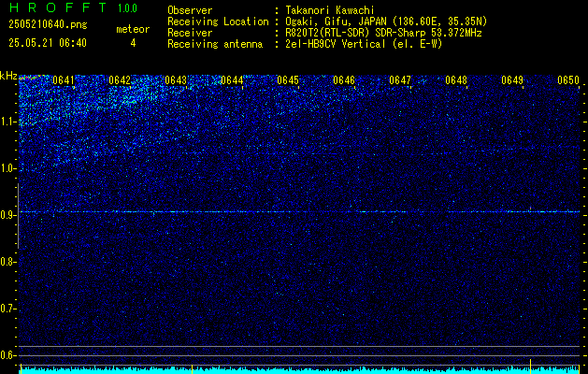Screen dimensions: 588x374
Task: Click time marker 0642
Action: tap(120, 80)
